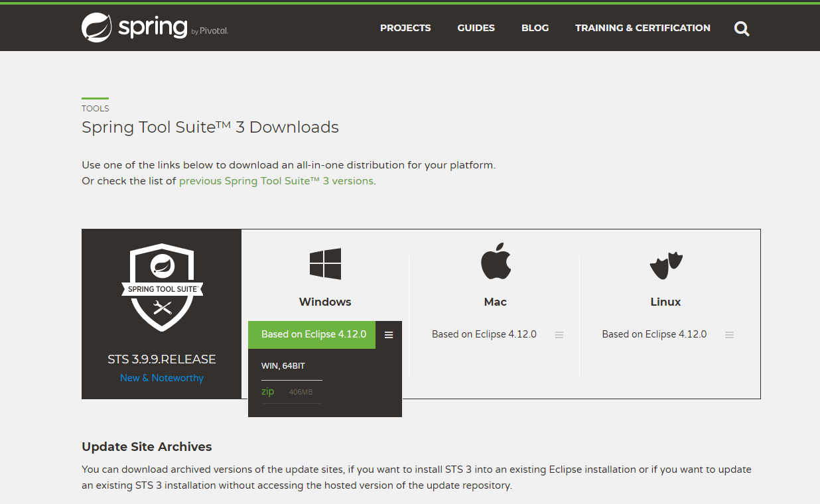The height and width of the screenshot is (504, 820).
Task: Click the Mac platform heading
Action: coord(496,302)
